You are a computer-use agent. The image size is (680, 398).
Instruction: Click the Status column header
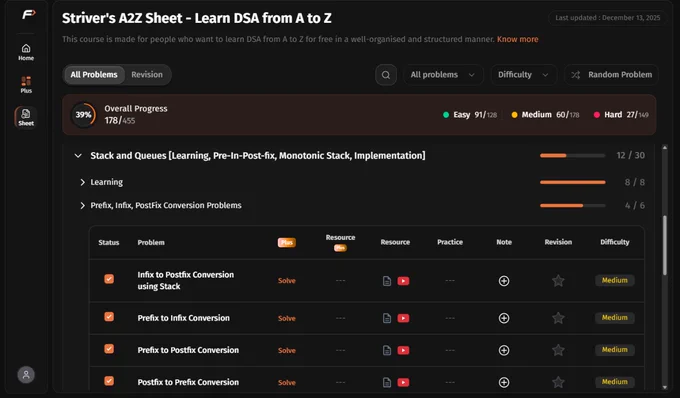click(x=108, y=242)
